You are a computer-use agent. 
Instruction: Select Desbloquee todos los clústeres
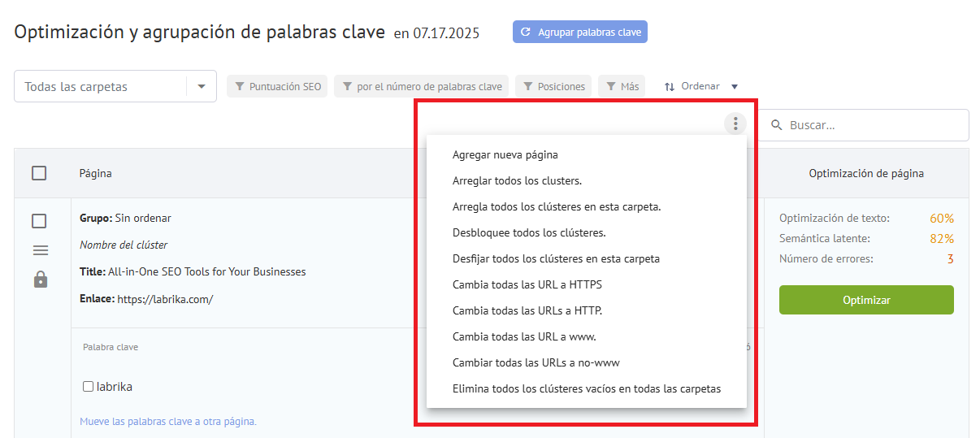point(586,232)
